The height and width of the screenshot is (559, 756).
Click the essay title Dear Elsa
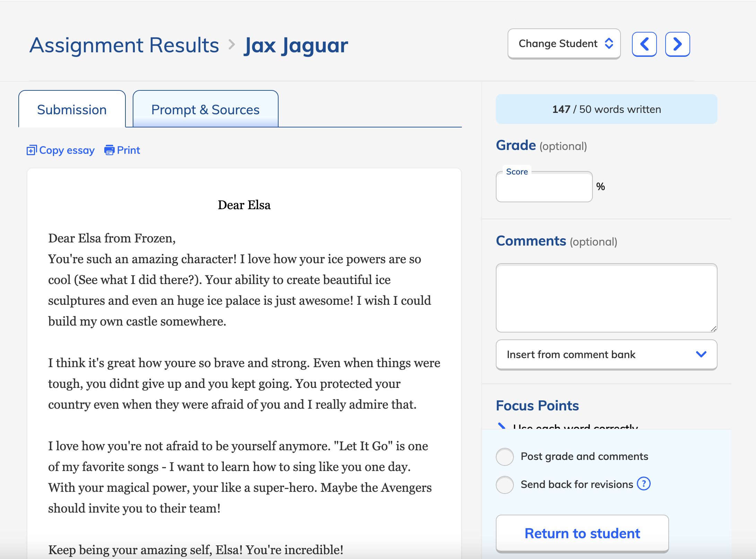click(244, 205)
